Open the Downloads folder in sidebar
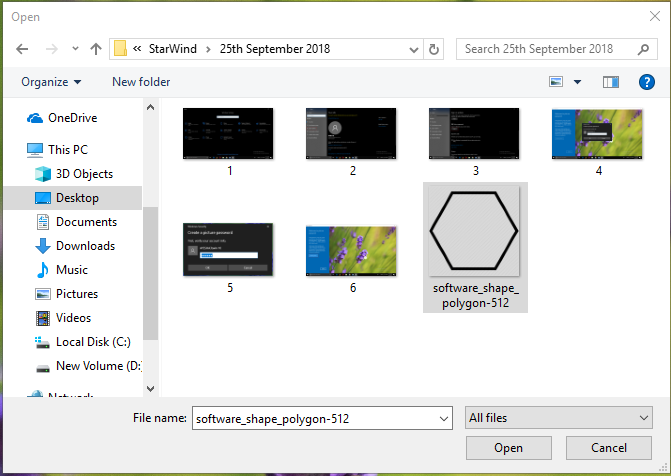The height and width of the screenshot is (476, 671). [x=85, y=246]
